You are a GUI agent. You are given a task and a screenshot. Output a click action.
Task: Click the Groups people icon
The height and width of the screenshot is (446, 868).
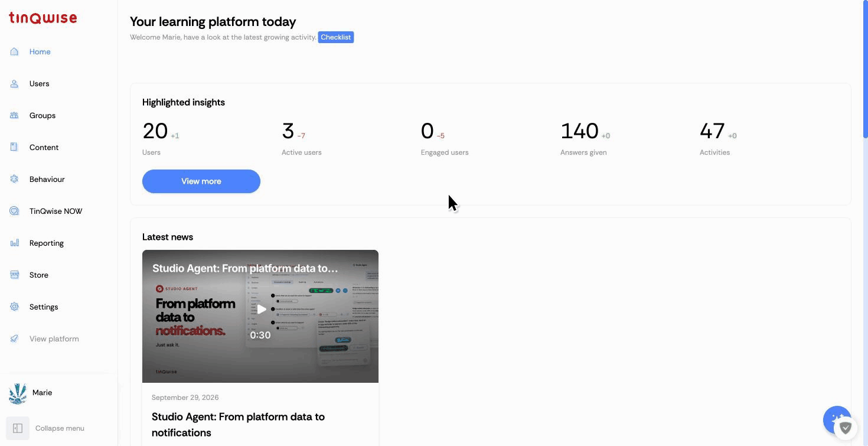15,116
